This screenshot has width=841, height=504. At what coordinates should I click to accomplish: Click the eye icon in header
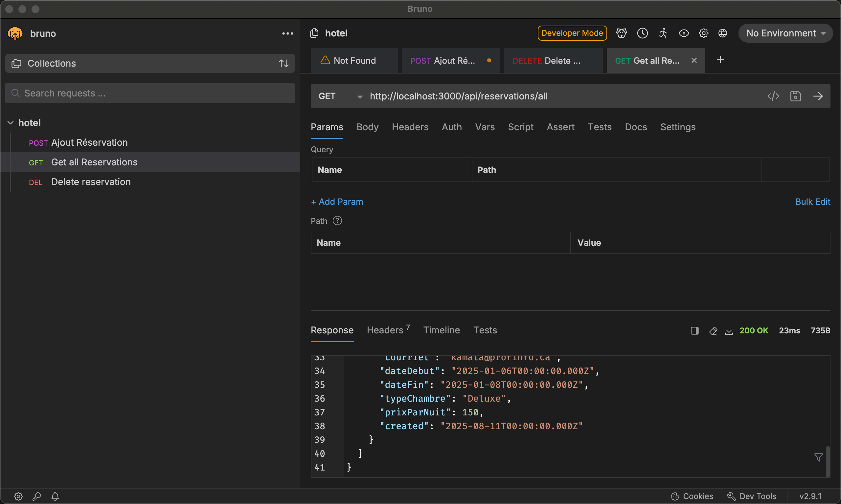click(684, 33)
